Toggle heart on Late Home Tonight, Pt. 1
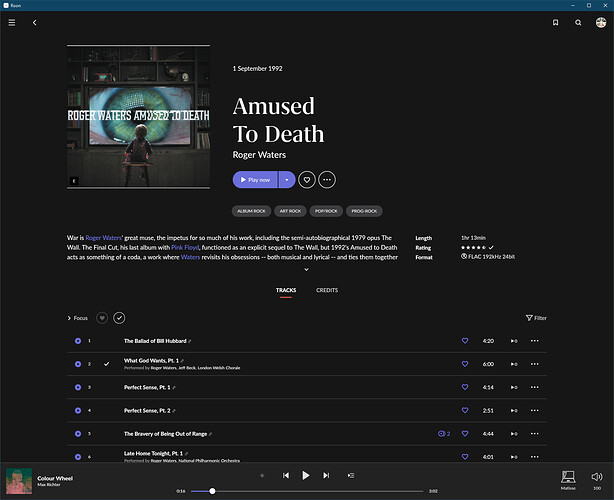 [x=465, y=457]
